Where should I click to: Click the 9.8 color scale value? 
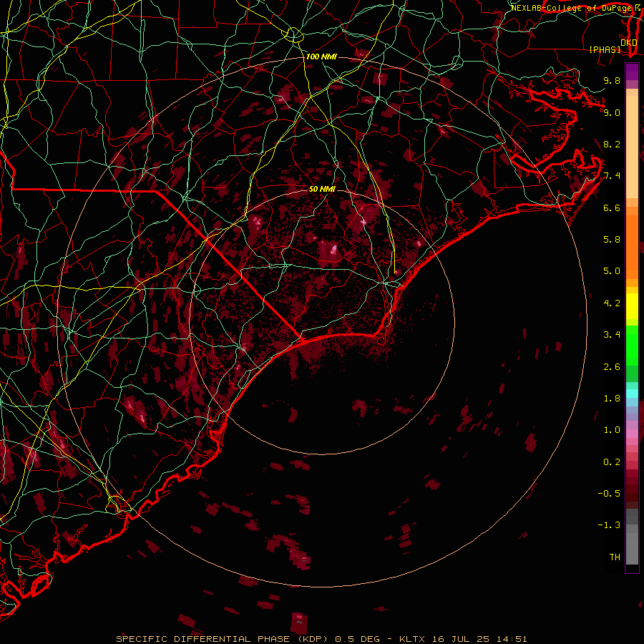612,80
